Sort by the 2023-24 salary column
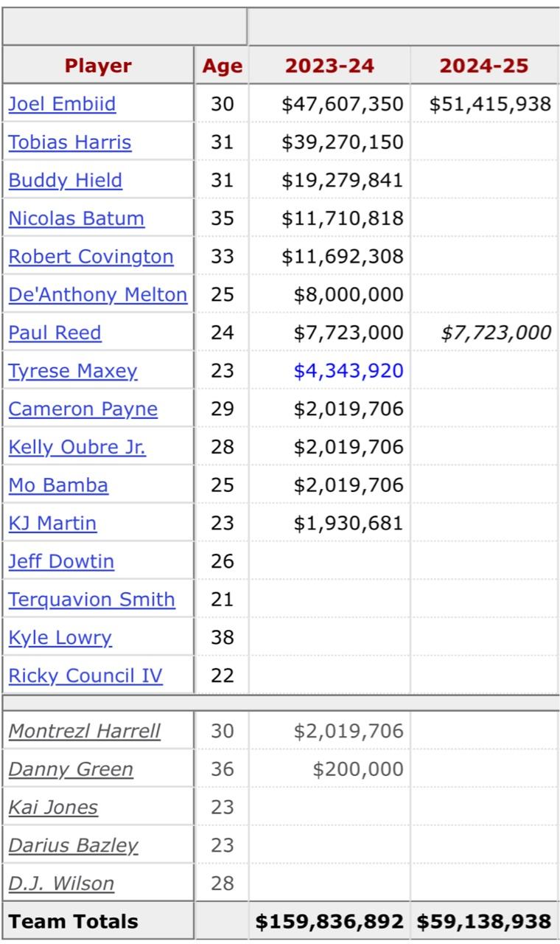The width and height of the screenshot is (560, 944). pyautogui.click(x=329, y=66)
